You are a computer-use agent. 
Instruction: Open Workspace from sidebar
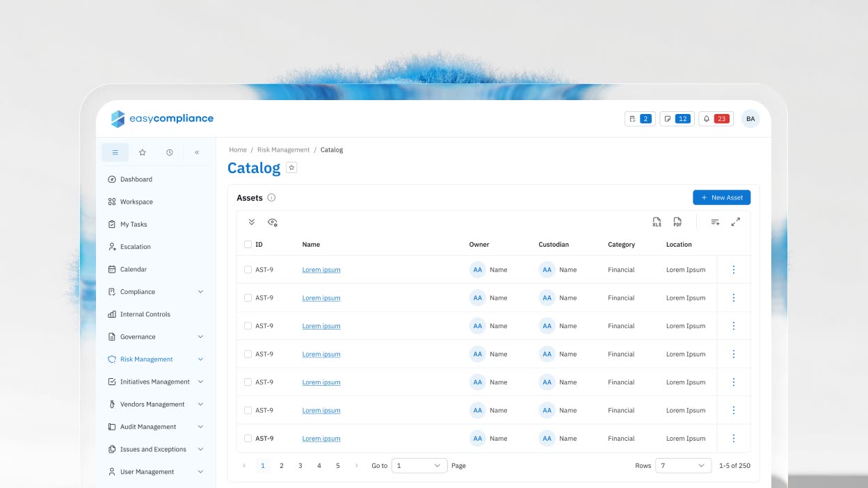click(130, 202)
